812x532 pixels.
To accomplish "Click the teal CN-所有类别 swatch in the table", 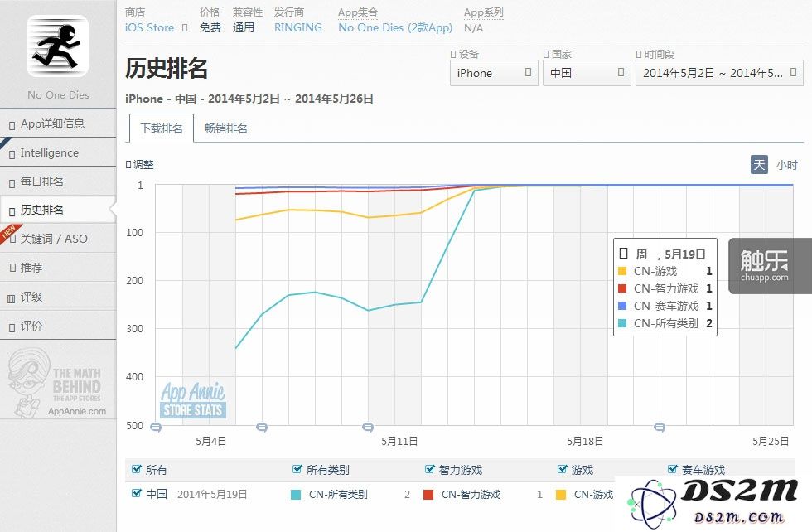I will [x=296, y=495].
